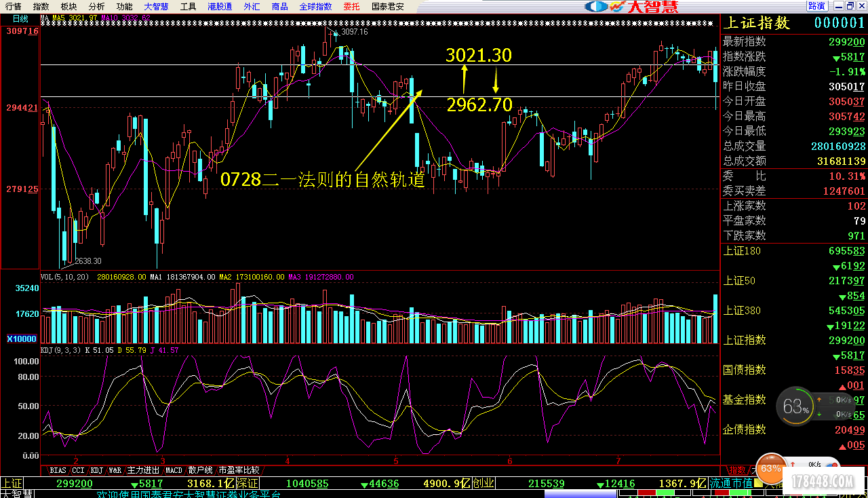Switch to the 市盈率比较 indicator tab
Screen dimensions: 868x498
[239, 470]
